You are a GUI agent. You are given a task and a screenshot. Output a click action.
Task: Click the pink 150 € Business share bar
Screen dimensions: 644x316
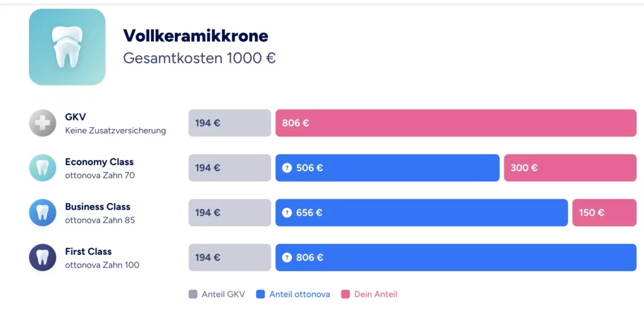click(604, 212)
